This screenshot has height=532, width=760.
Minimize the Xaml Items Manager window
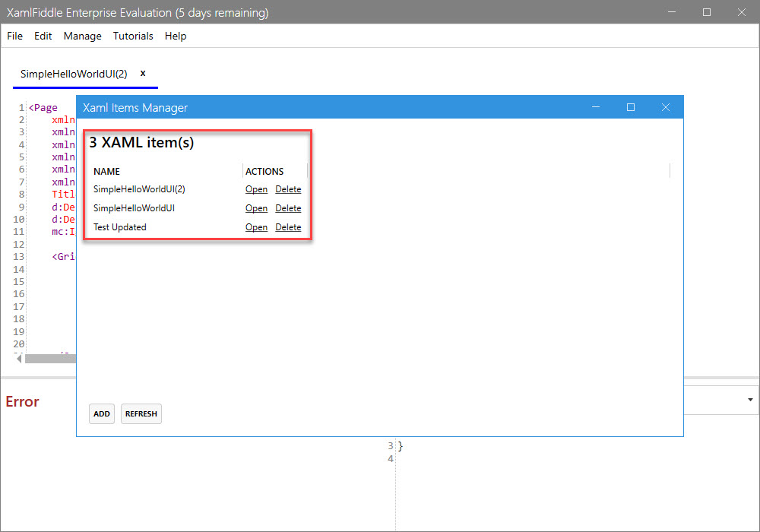[x=596, y=107]
